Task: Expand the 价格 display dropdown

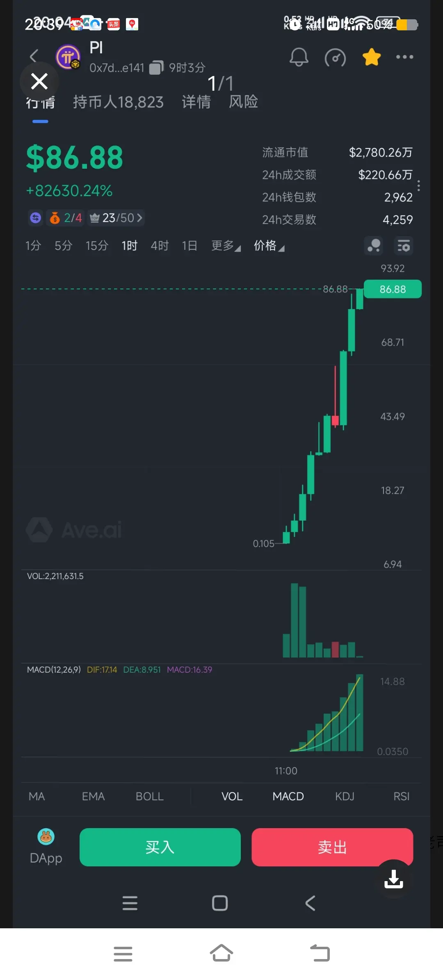Action: click(x=269, y=246)
